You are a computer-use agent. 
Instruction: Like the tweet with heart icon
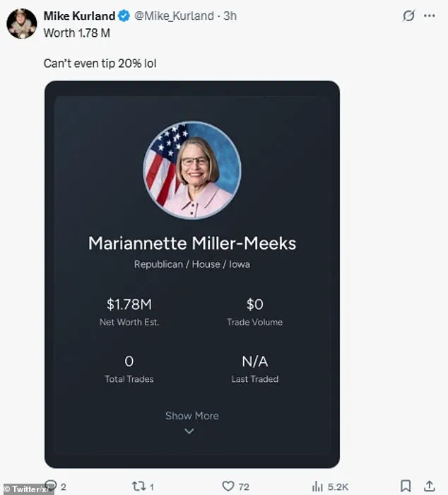coord(228,487)
